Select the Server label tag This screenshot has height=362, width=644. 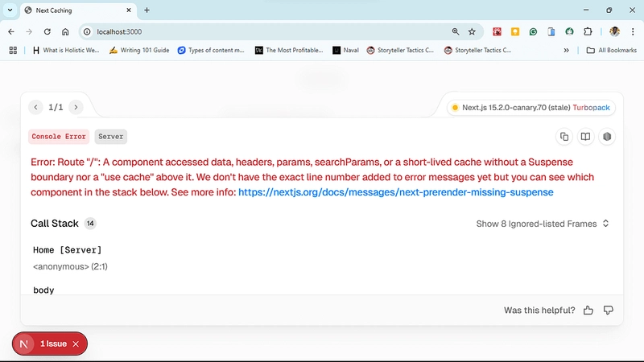111,137
